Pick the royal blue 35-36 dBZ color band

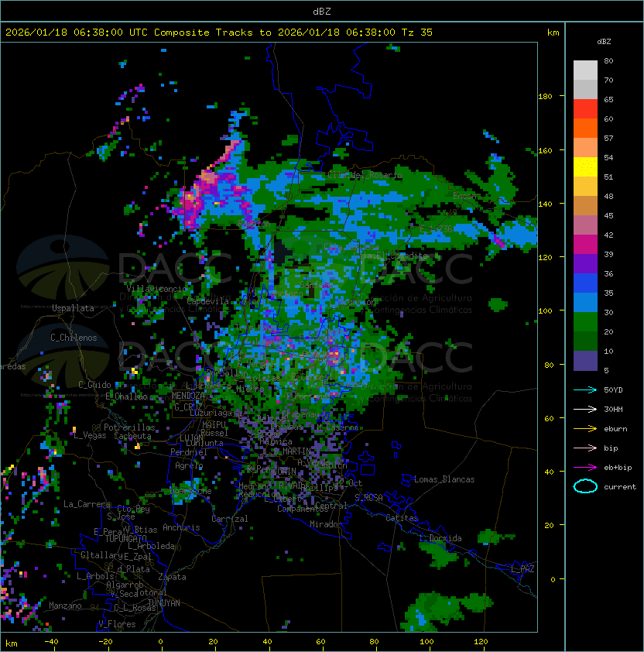(x=585, y=283)
